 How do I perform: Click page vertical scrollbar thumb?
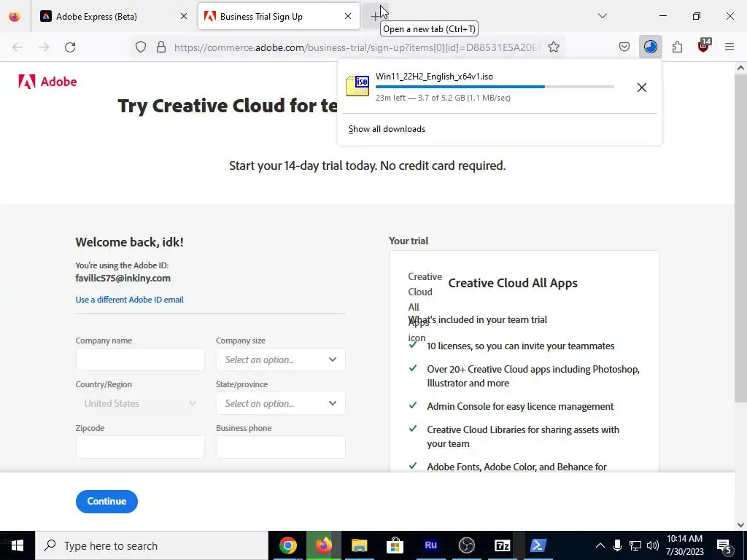[741, 238]
